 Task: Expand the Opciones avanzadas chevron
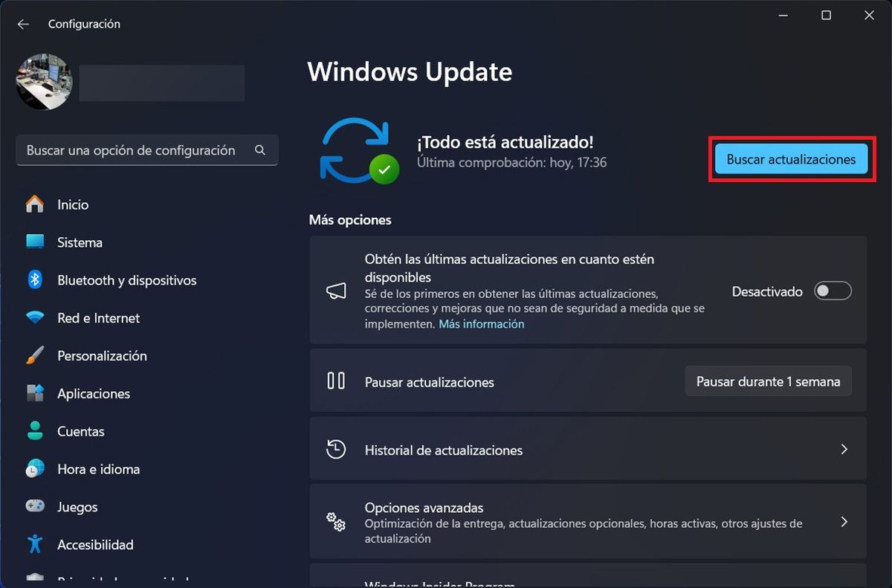[x=844, y=522]
